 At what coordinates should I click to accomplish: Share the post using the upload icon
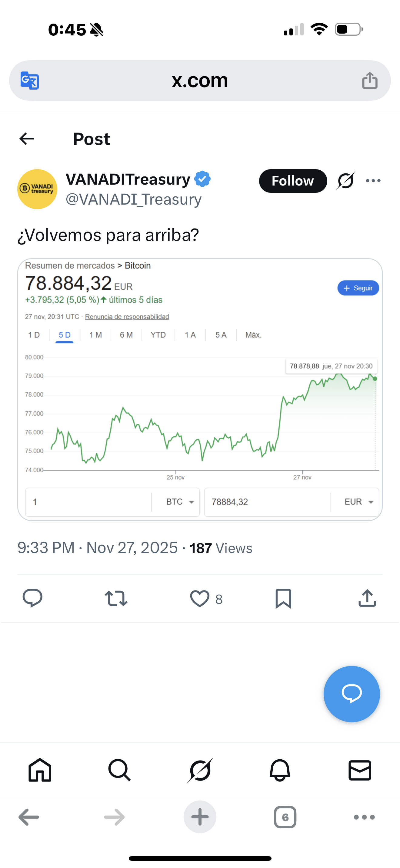pos(367,598)
